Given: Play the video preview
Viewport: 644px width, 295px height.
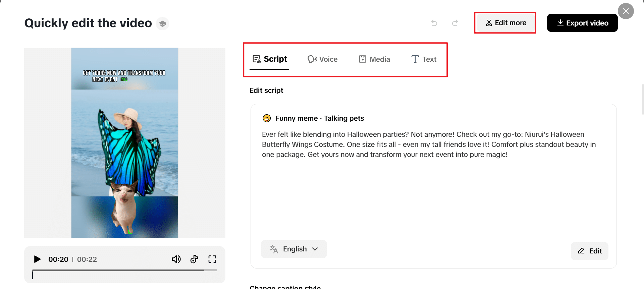Looking at the screenshot, I should pos(37,259).
